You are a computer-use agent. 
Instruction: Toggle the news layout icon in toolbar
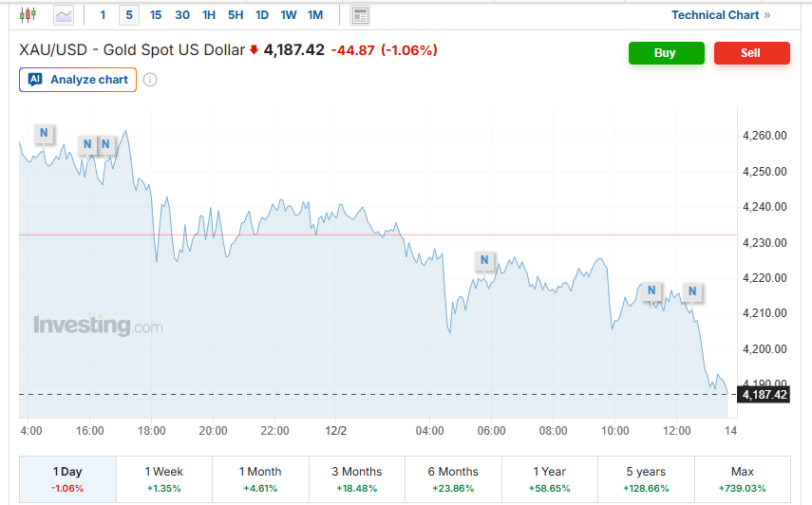tap(360, 15)
